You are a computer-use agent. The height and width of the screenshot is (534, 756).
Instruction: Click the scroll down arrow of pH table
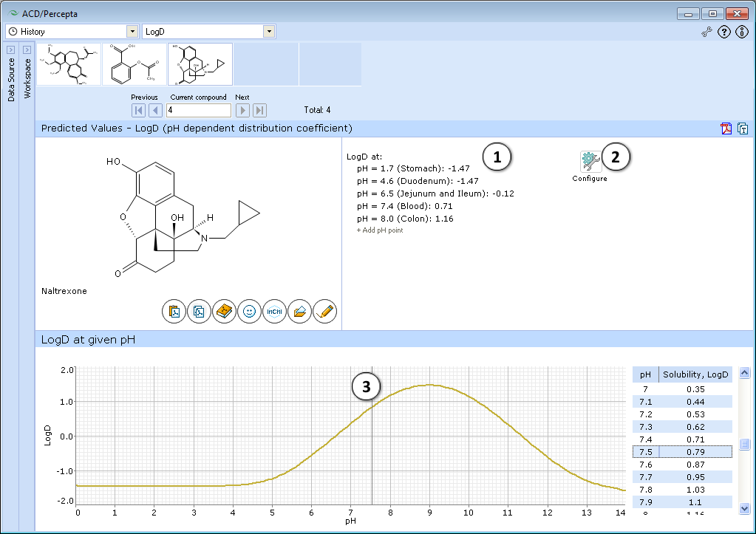(x=744, y=508)
